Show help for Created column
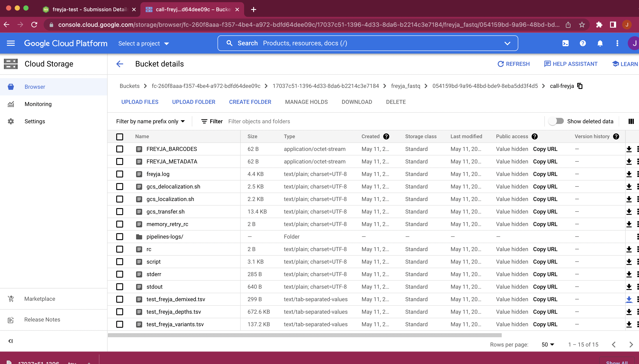Screen dimensions: 639x364 [386, 136]
